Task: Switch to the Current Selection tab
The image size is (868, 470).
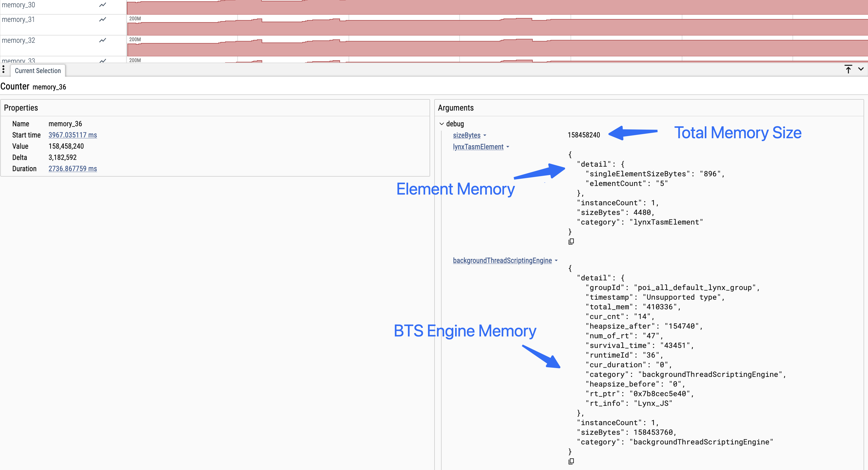Action: (x=38, y=70)
